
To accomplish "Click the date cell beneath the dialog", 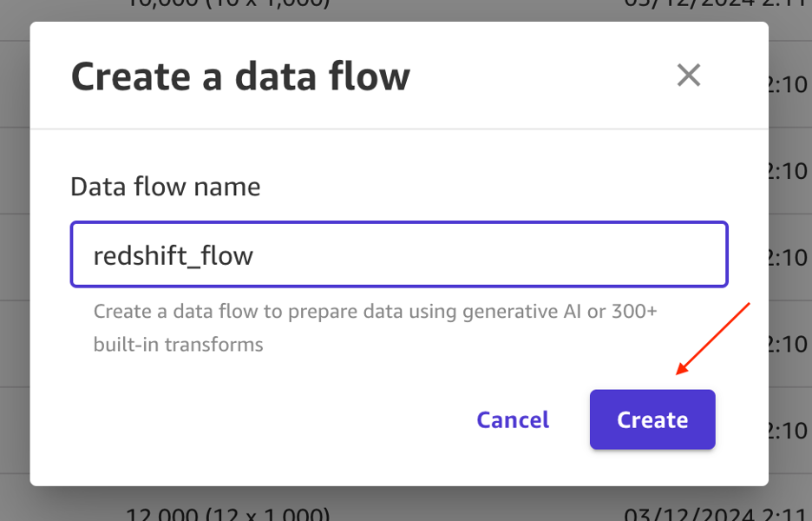I will 716,512.
